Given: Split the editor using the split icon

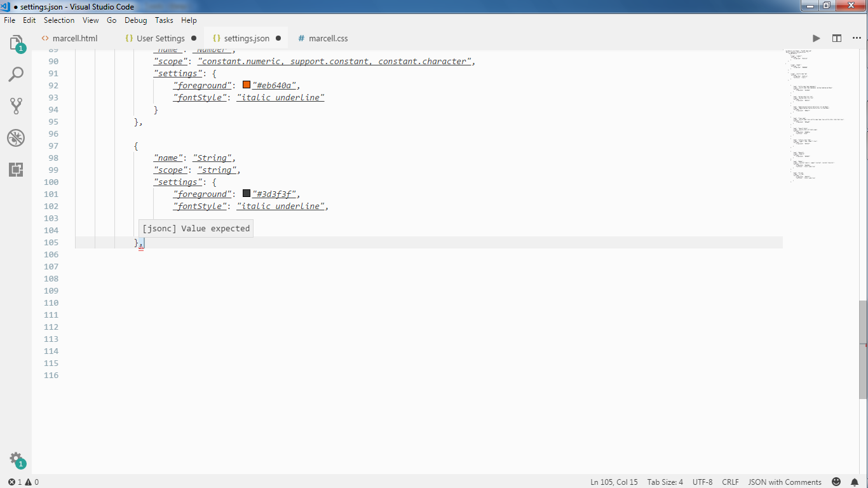Looking at the screenshot, I should 837,38.
